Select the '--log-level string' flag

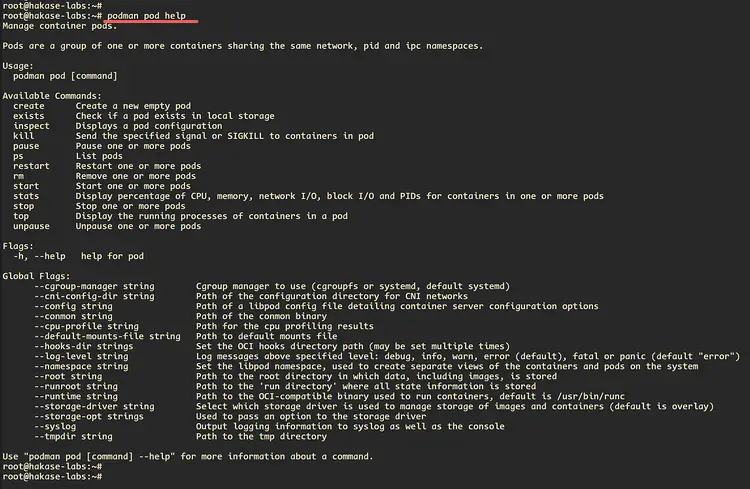[81, 356]
